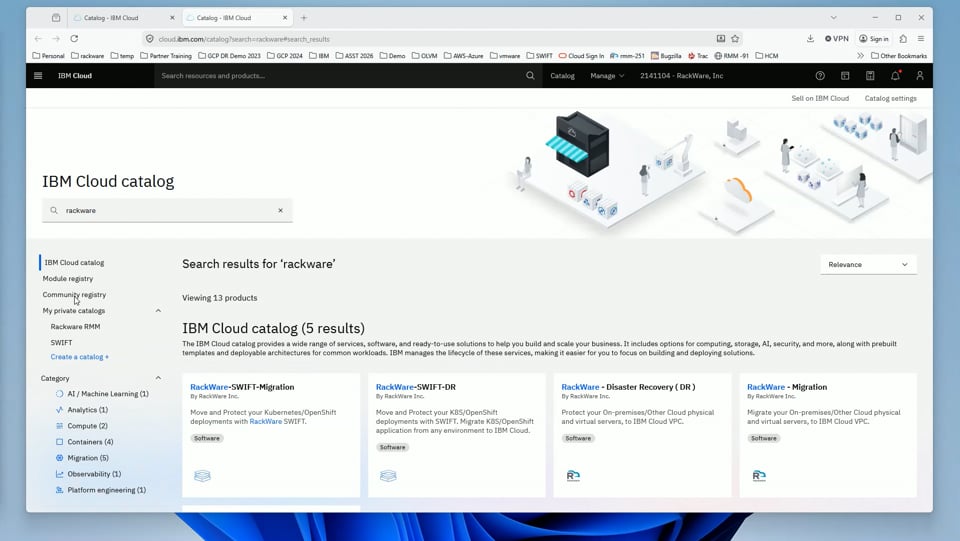The width and height of the screenshot is (960, 541).
Task: Click the search magnifier in the header bar
Action: click(530, 76)
